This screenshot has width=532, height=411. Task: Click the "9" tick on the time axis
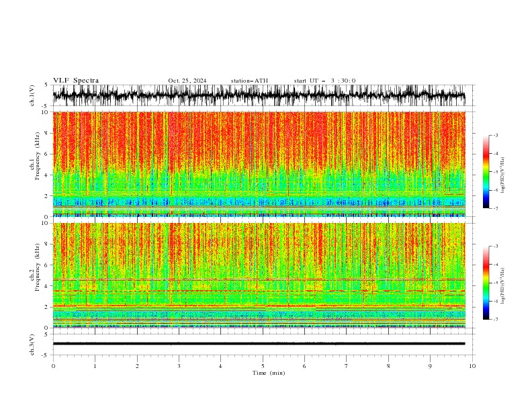click(x=430, y=366)
